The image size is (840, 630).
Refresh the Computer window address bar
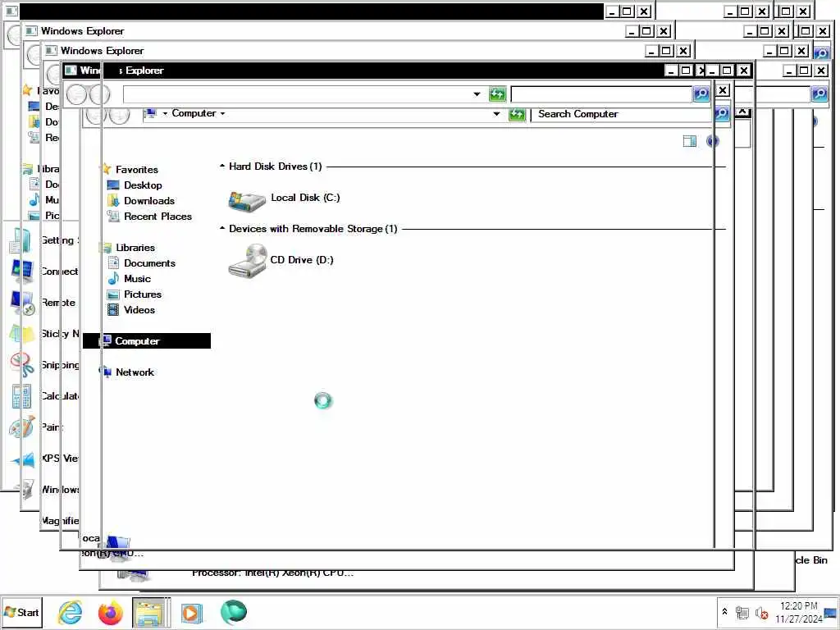coord(517,113)
